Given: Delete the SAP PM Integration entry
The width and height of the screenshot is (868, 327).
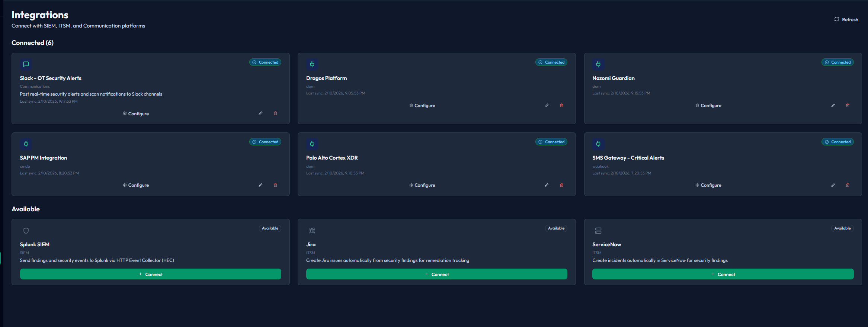Looking at the screenshot, I should click(x=275, y=185).
